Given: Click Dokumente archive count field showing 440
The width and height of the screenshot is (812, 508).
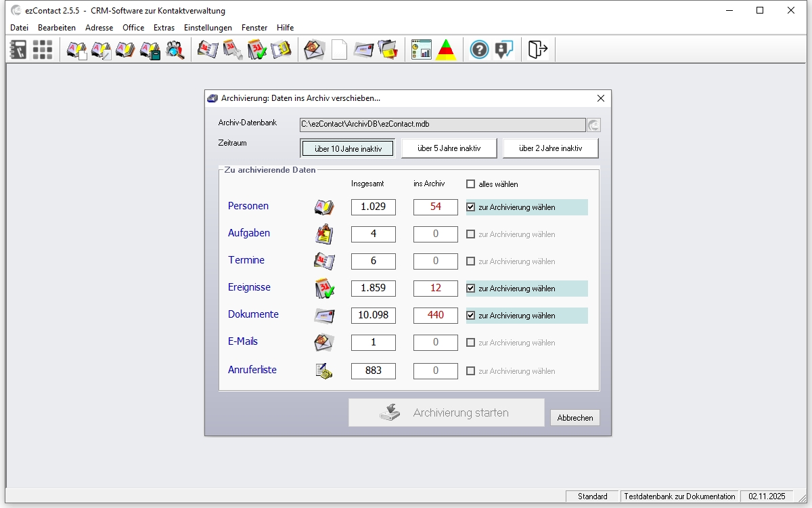Looking at the screenshot, I should (x=436, y=316).
